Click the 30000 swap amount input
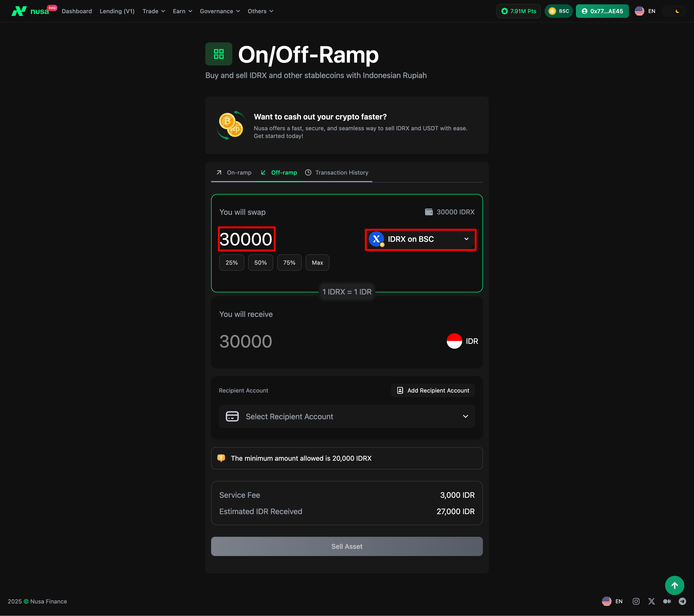 (x=246, y=239)
